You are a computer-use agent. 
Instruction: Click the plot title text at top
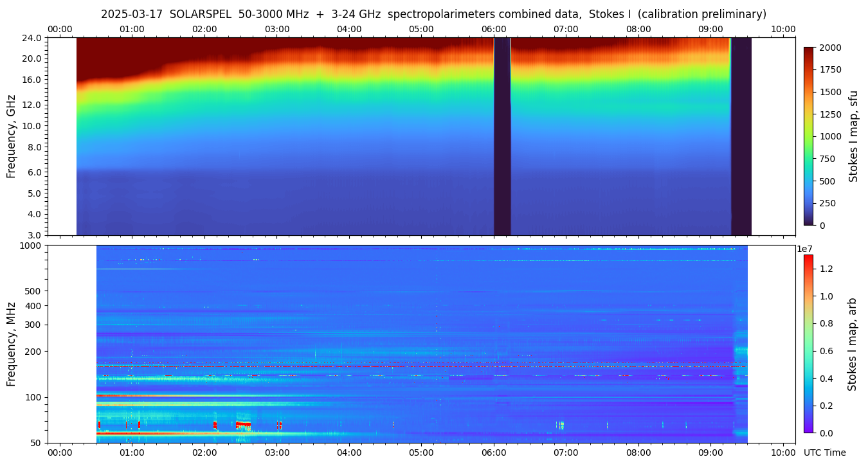tap(433, 14)
